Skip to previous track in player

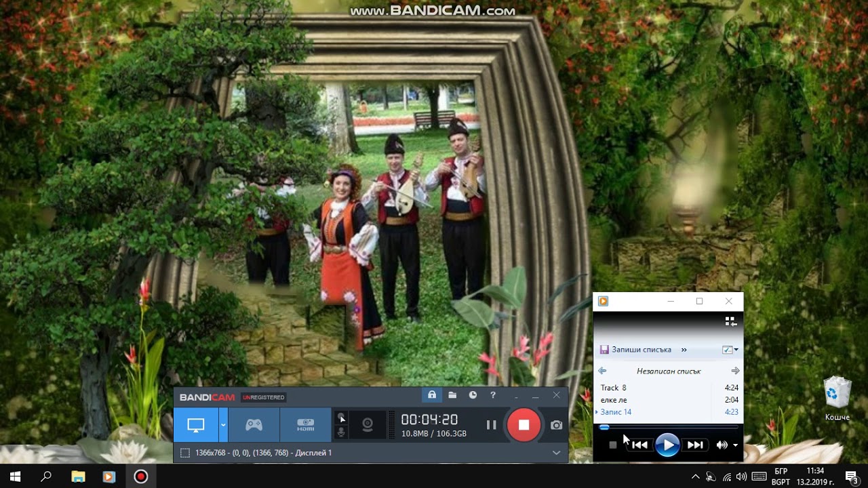pyautogui.click(x=639, y=445)
